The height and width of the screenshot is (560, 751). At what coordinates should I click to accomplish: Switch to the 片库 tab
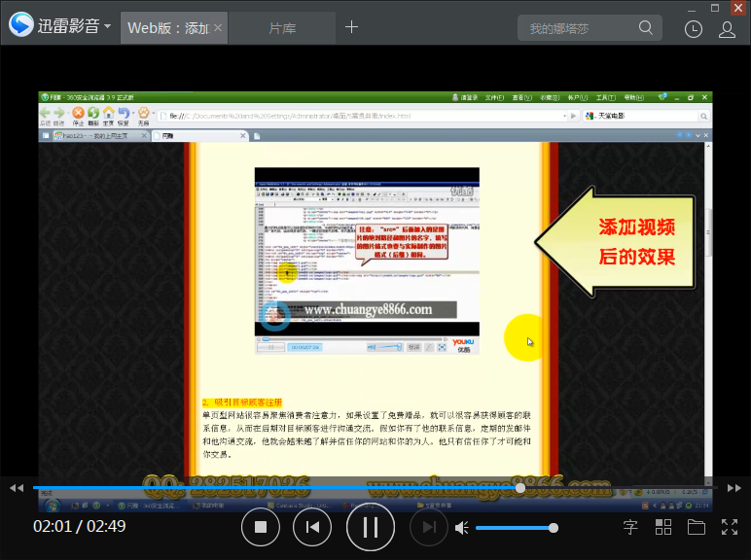pyautogui.click(x=282, y=28)
